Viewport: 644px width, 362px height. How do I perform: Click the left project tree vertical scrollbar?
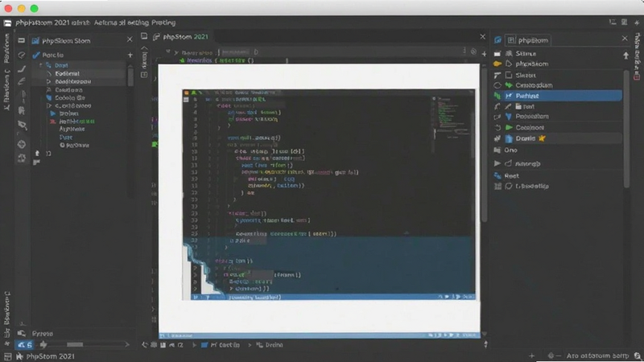(x=130, y=76)
